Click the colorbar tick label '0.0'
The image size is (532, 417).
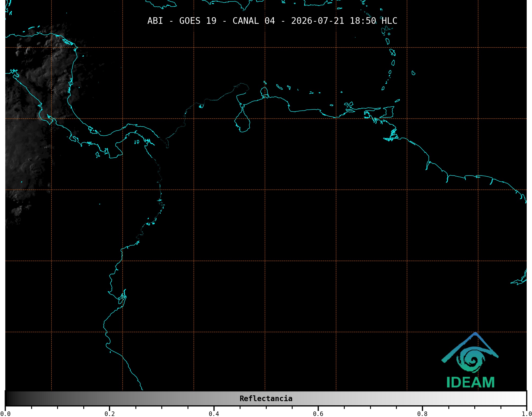click(5, 414)
